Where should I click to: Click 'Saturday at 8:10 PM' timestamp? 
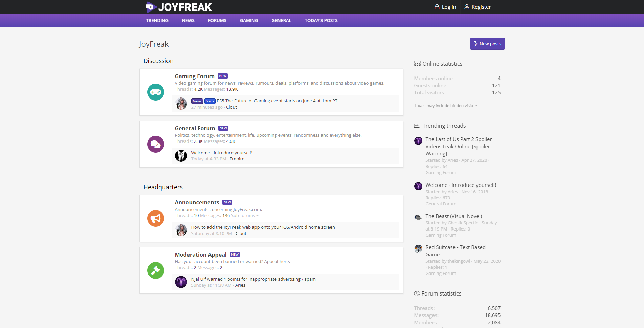(212, 234)
